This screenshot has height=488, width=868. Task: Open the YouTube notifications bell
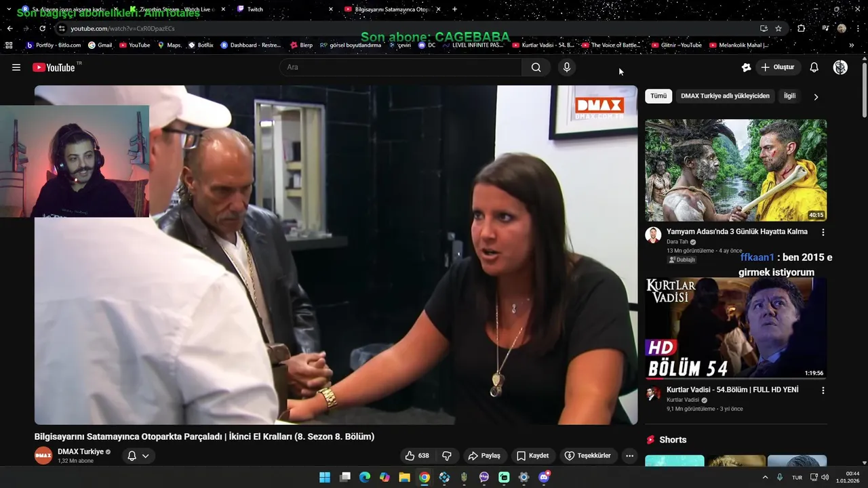[x=814, y=67]
